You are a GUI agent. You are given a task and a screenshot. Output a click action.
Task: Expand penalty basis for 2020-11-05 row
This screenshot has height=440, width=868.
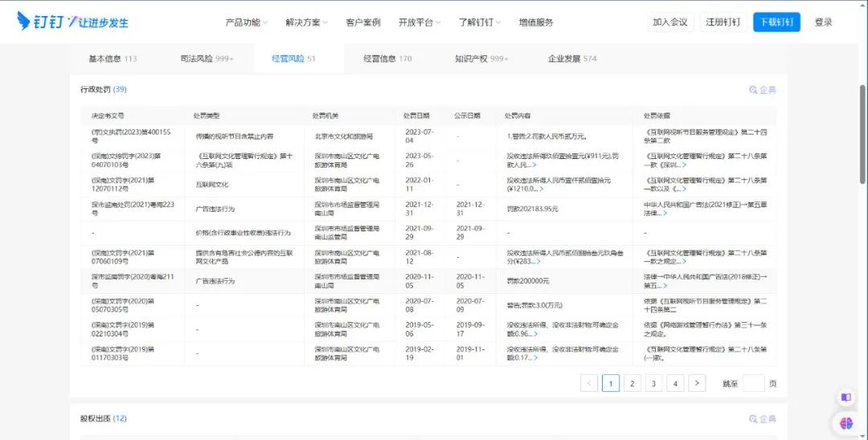[665, 286]
